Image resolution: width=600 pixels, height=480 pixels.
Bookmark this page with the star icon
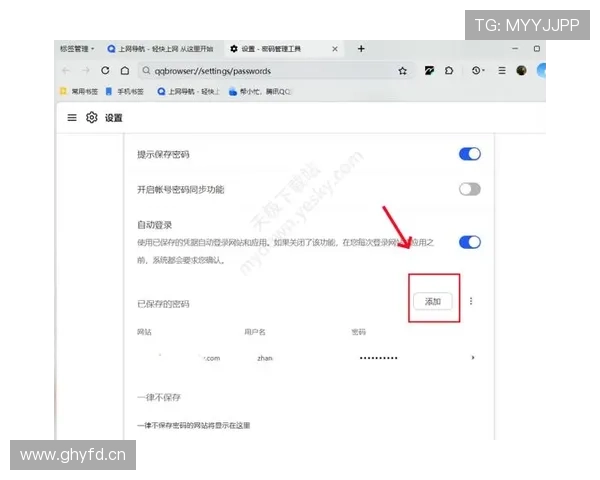pos(402,71)
